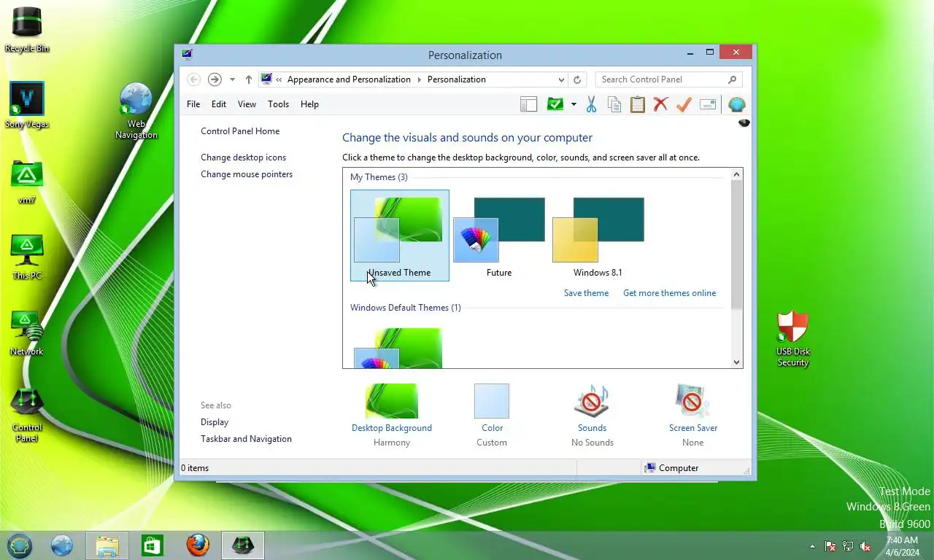Open File Explorer from taskbar
Viewport: 934px width, 560px height.
(107, 545)
